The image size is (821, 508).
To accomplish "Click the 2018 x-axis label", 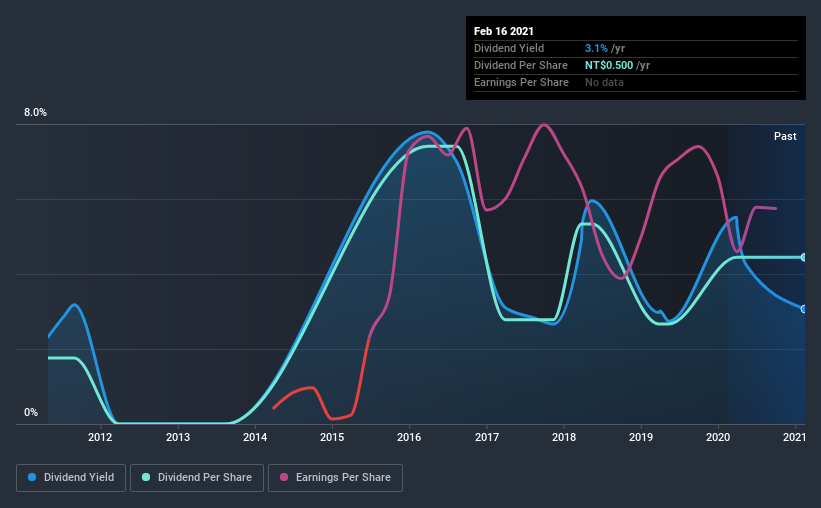I will [x=564, y=437].
